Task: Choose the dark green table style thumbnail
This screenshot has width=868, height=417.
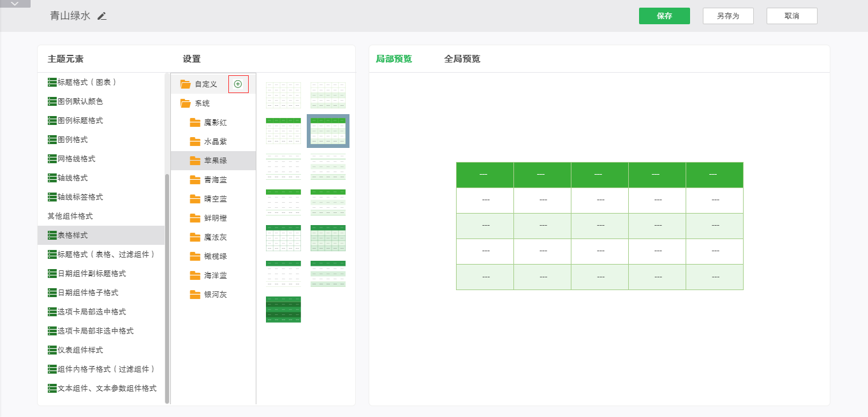Action: click(283, 309)
